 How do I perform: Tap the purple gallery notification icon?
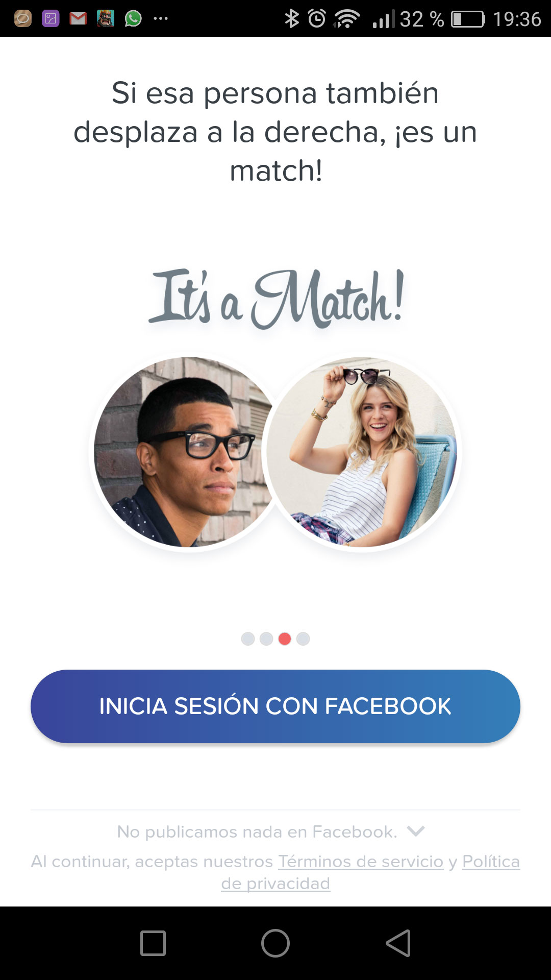click(51, 19)
